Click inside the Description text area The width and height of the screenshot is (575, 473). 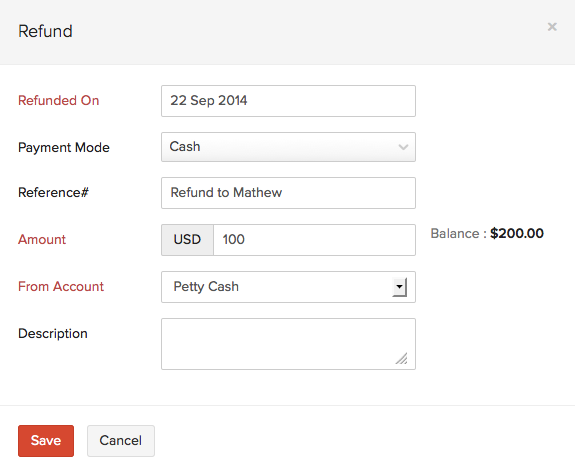pos(288,344)
